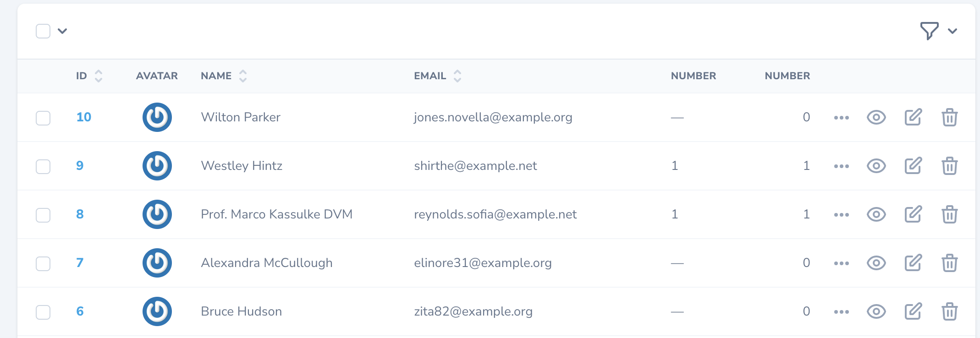980x338 pixels.
Task: Delete Wilton Parker with the trash icon
Action: point(949,117)
